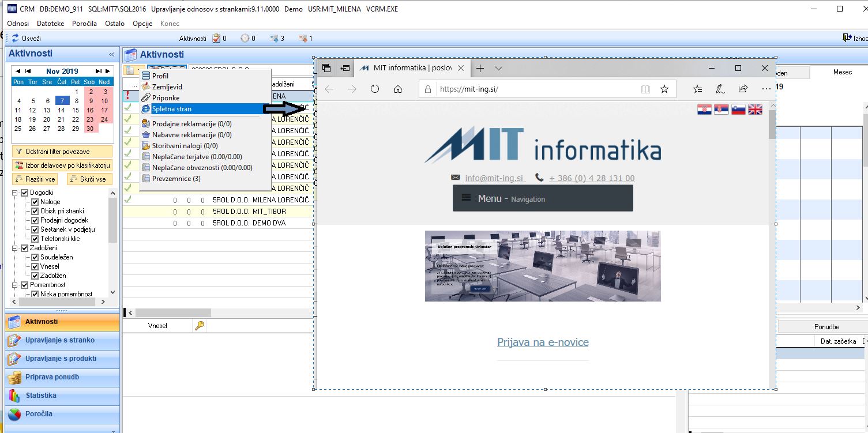Open Edge settings and more ellipsis
868x433 pixels.
click(x=766, y=89)
